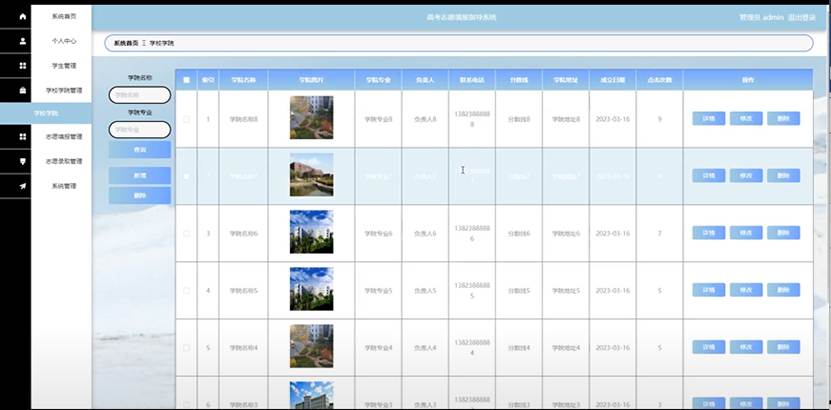831x410 pixels.
Task: Click the home icon beside 系统首页
Action: click(x=22, y=16)
